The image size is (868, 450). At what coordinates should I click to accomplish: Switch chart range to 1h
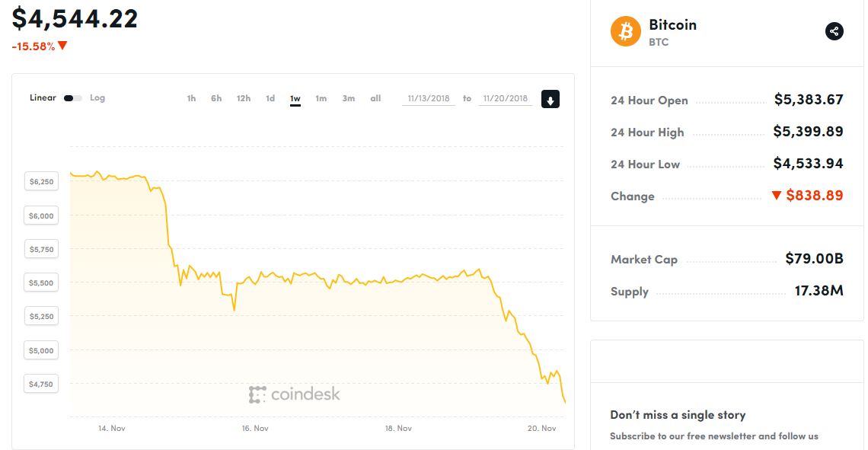point(191,98)
